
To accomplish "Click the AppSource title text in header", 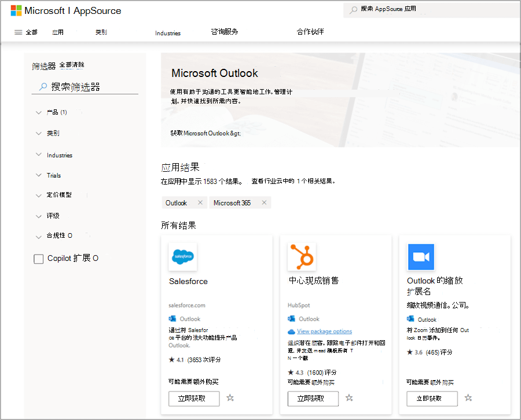I will click(x=97, y=10).
